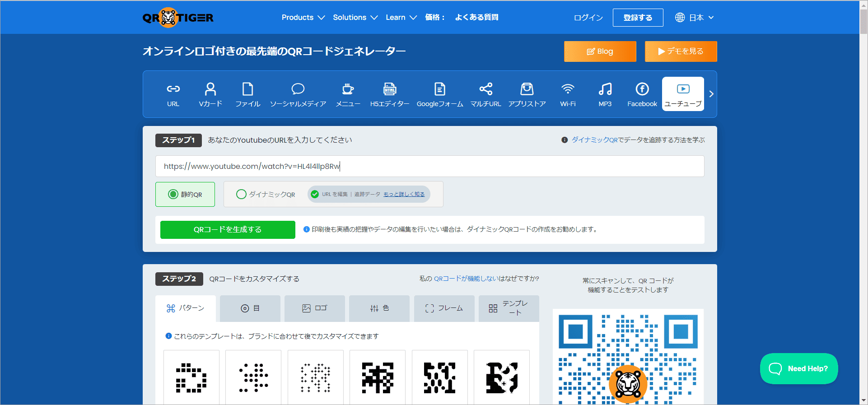Expand the Products dropdown menu
The image size is (868, 405).
point(303,17)
